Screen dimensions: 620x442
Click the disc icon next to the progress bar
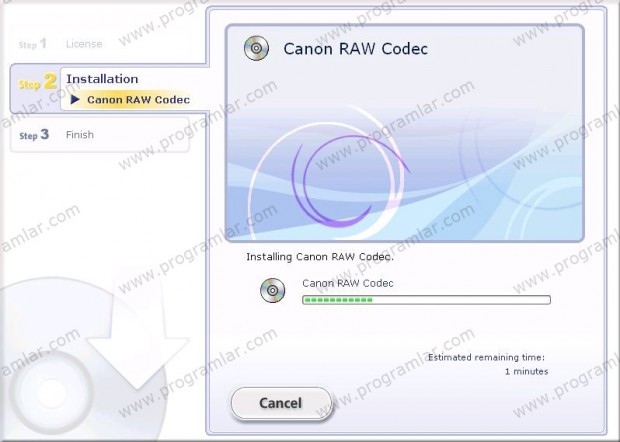click(x=272, y=290)
